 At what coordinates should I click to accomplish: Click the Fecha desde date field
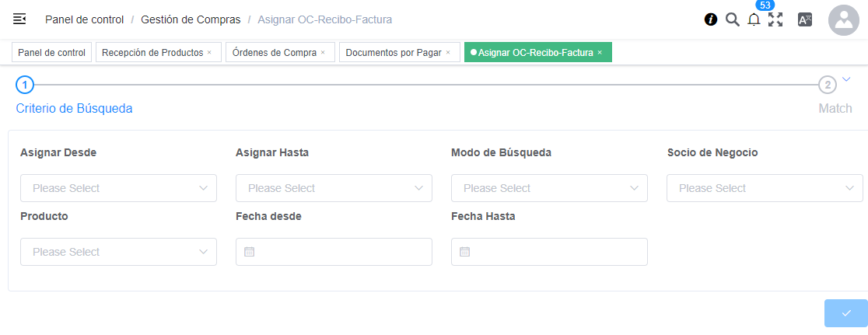click(x=334, y=252)
